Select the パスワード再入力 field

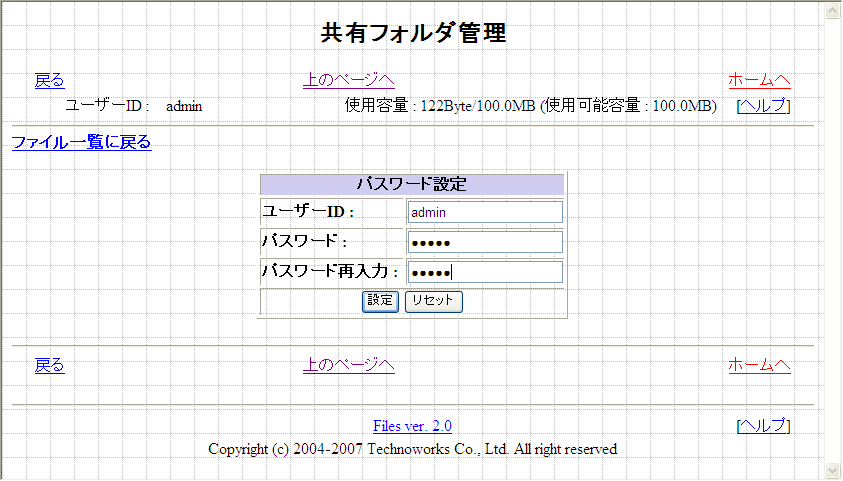[485, 272]
